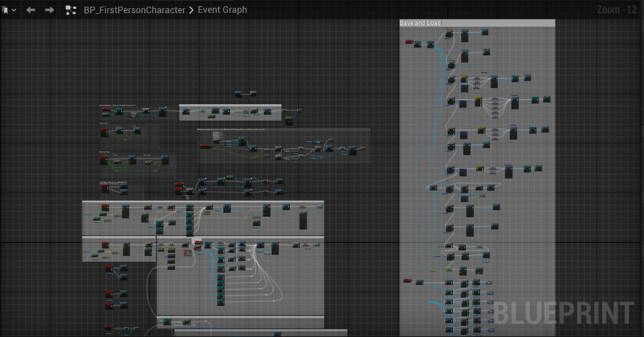Select the Save and Load comment title bar

click(x=477, y=23)
